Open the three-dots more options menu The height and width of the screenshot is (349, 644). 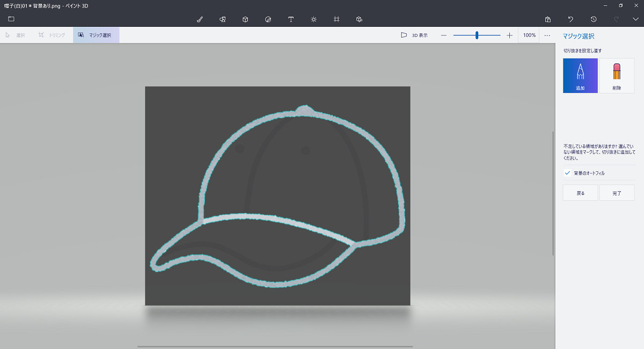point(547,35)
